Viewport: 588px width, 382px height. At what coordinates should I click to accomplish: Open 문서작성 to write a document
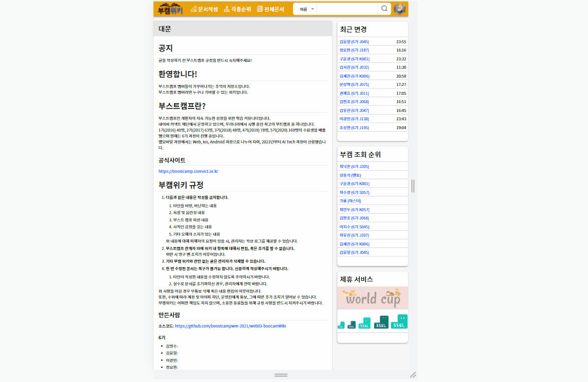[x=204, y=9]
